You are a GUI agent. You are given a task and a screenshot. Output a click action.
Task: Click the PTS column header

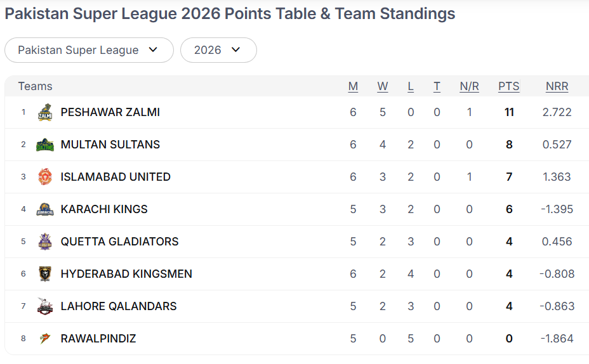pos(508,86)
